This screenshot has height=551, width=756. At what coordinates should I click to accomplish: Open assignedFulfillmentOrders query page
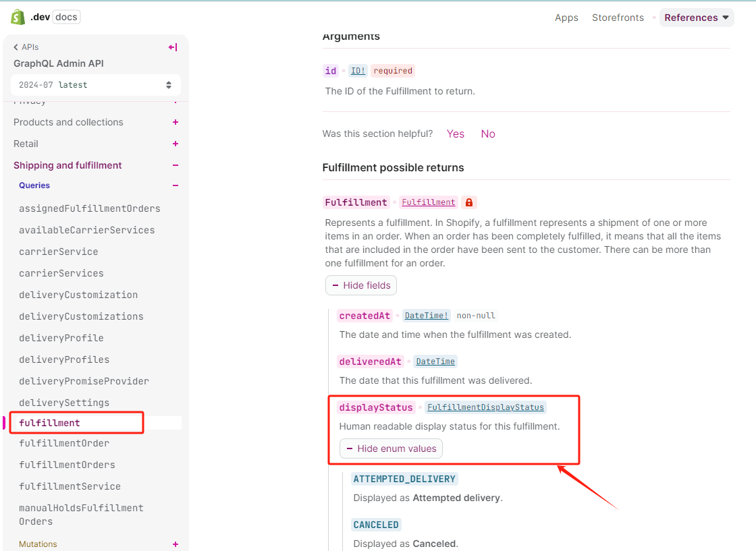pyautogui.click(x=90, y=208)
